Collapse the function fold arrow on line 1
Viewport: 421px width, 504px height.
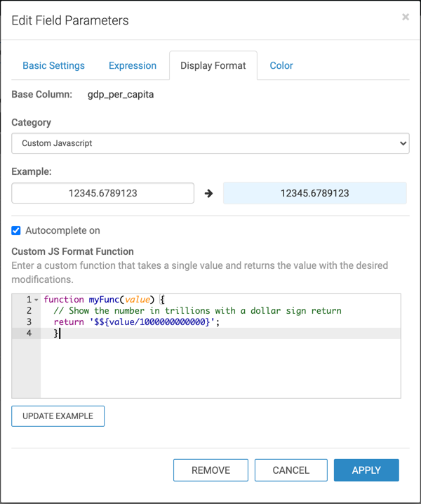click(x=36, y=300)
